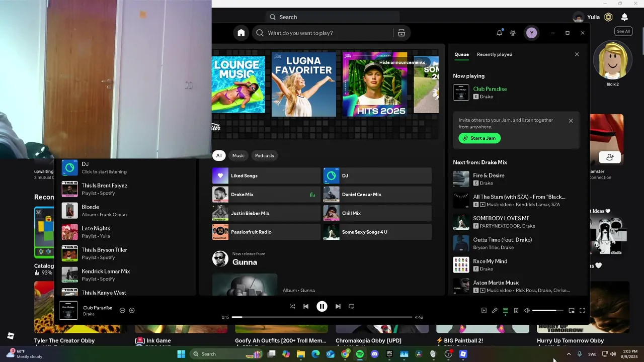Screen dimensions: 644x362
Task: Toggle shuffle in Spotify player
Action: 292,306
